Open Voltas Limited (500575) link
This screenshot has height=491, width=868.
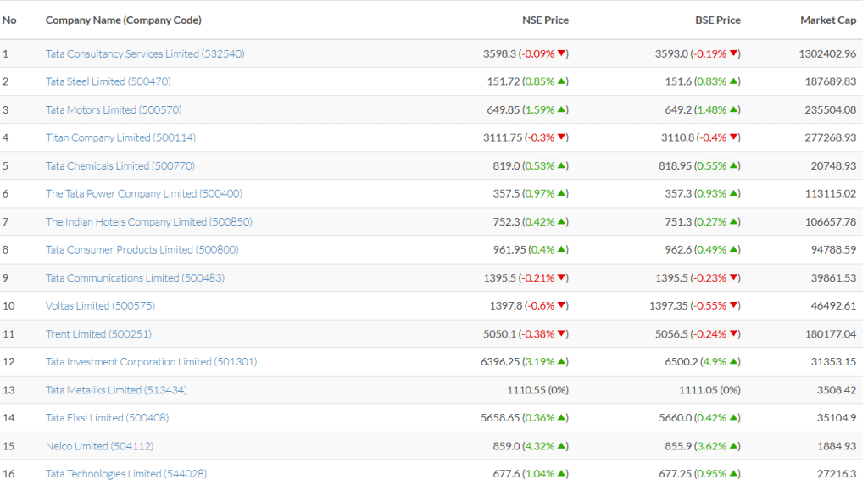pos(100,305)
